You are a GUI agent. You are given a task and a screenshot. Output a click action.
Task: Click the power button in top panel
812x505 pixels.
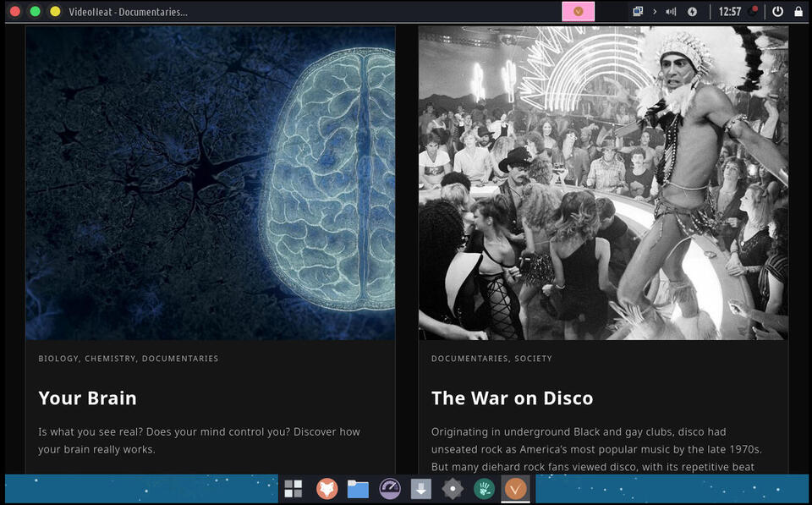(x=778, y=12)
